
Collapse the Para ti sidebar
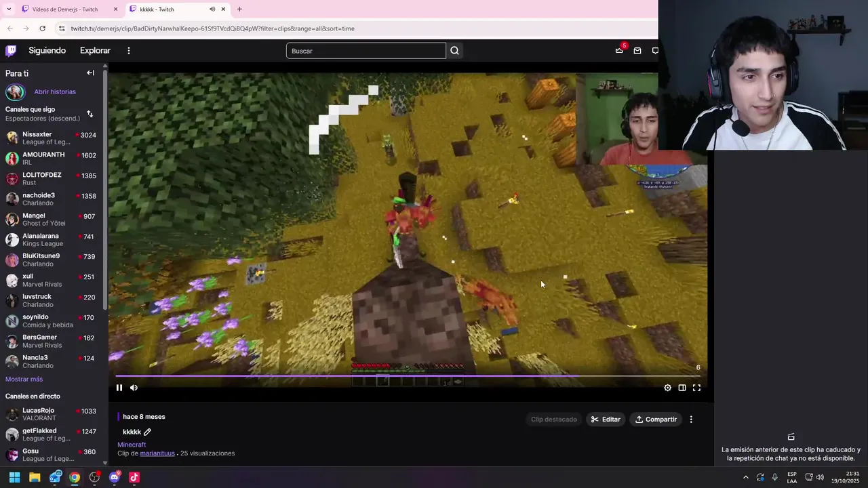tap(90, 73)
